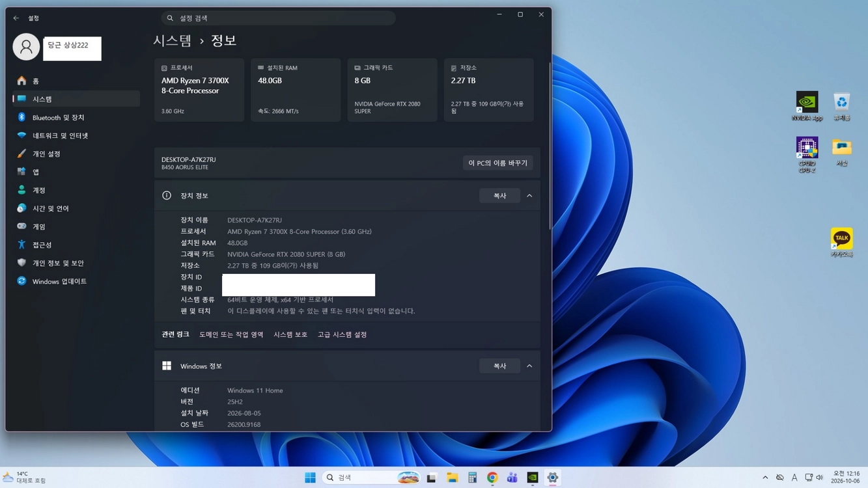Image resolution: width=868 pixels, height=488 pixels.
Task: Open the 시스템 보호 link
Action: (x=290, y=334)
